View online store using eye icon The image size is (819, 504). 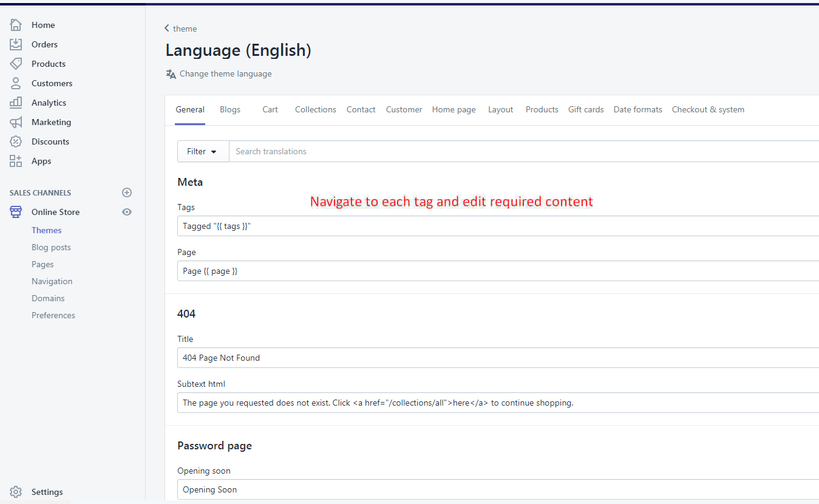(x=127, y=212)
